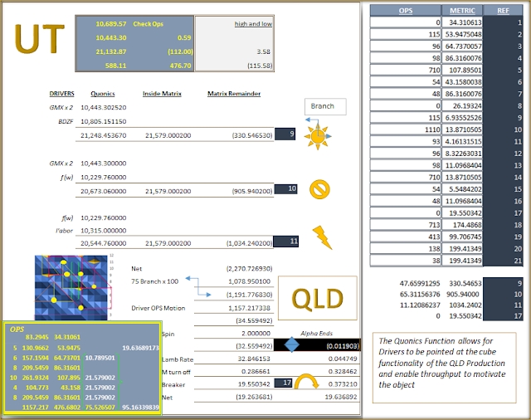
Task: Select yellow panel value 95.16339839
Action: pyautogui.click(x=140, y=408)
